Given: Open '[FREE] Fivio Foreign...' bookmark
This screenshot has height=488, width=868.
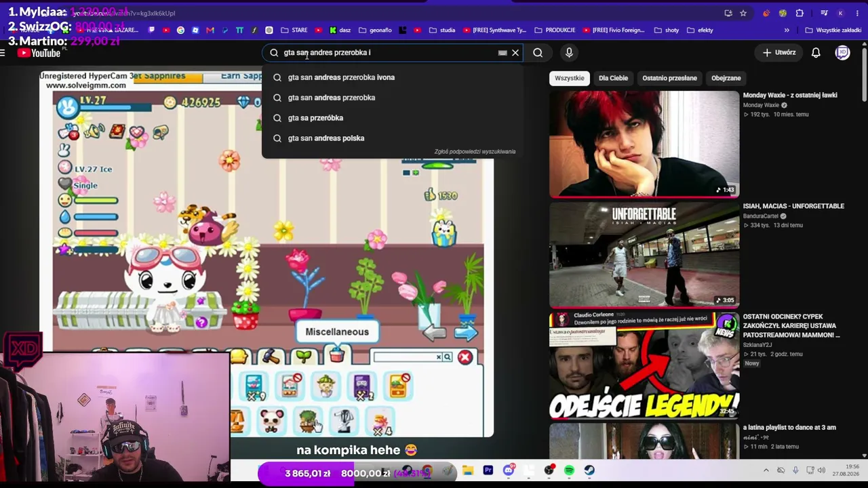Looking at the screenshot, I should tap(614, 30).
